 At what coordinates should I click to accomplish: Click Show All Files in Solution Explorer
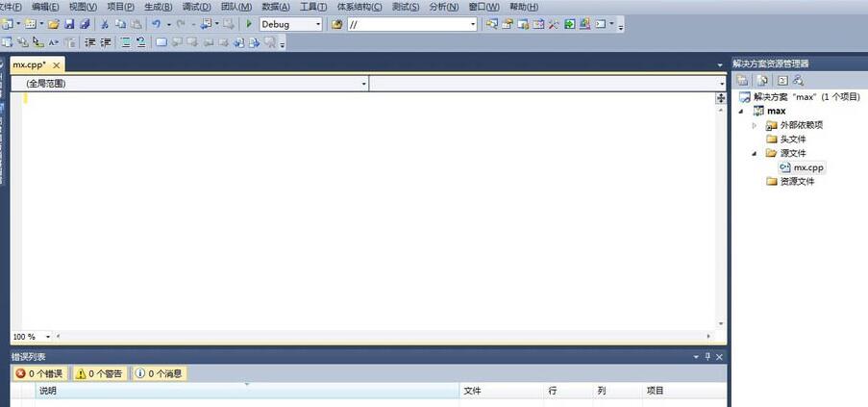pyautogui.click(x=762, y=81)
